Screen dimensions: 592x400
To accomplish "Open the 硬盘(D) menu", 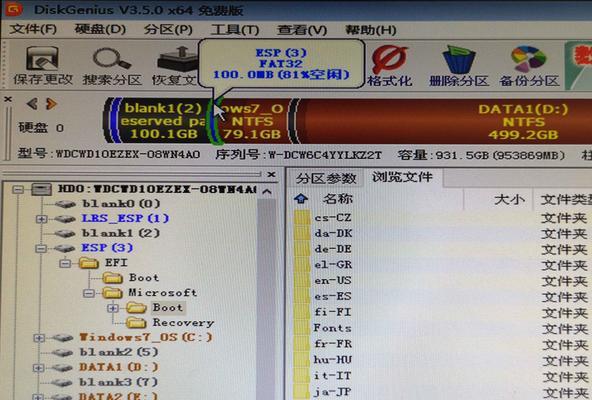I will (100, 29).
